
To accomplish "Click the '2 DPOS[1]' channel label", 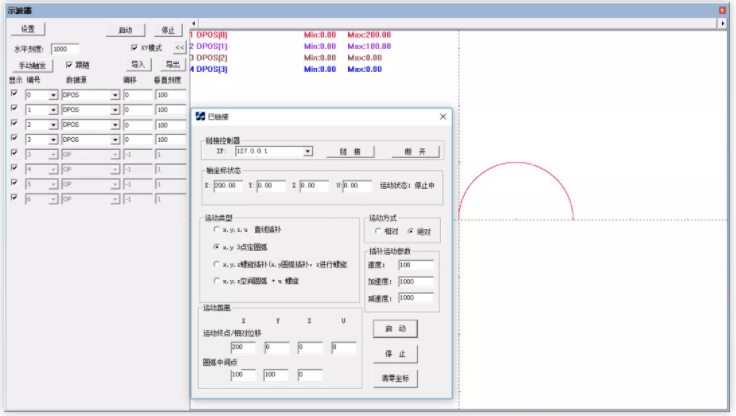I will pos(209,46).
